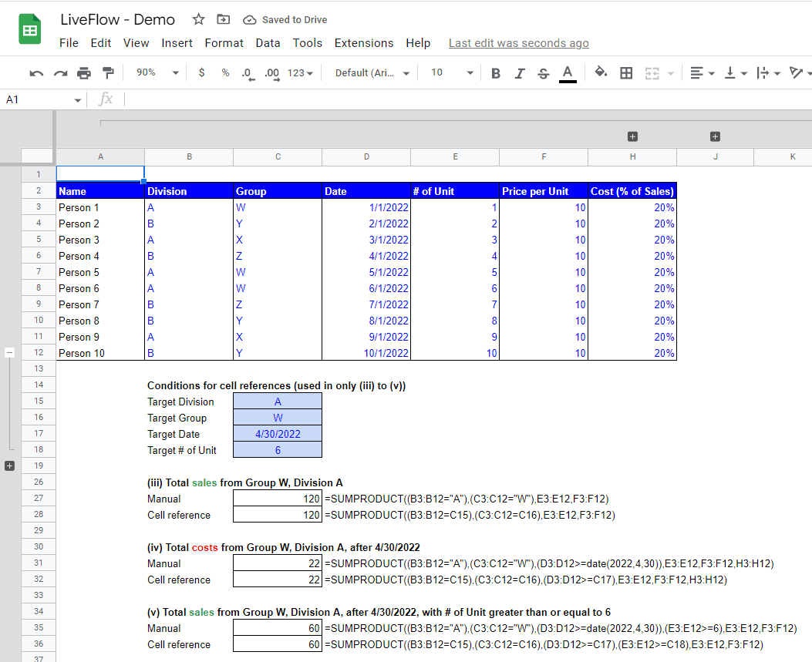Viewport: 812px width, 662px height.
Task: Open the View menu
Action: (x=136, y=43)
